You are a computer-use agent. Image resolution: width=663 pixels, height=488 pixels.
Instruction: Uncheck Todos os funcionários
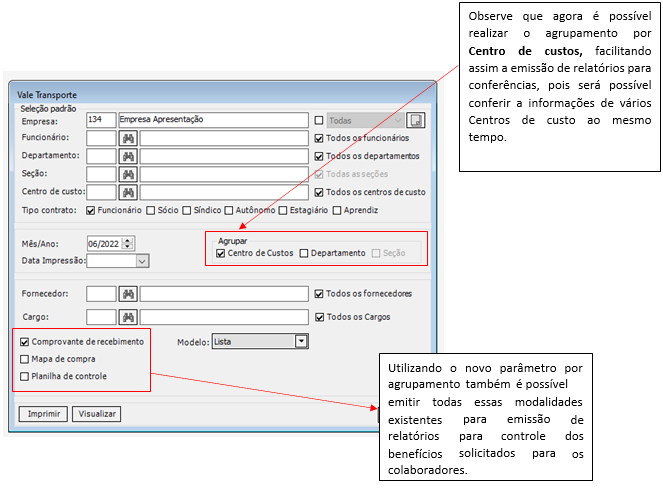[x=319, y=138]
